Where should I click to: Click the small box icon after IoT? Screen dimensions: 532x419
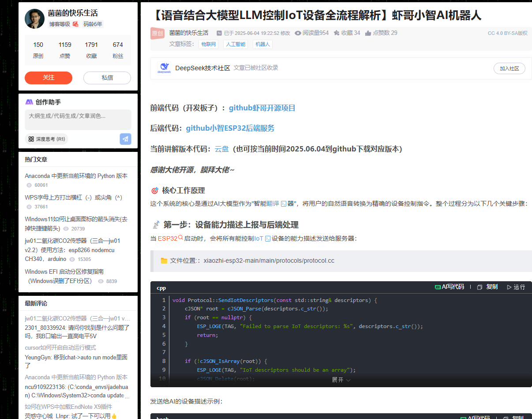[267, 238]
